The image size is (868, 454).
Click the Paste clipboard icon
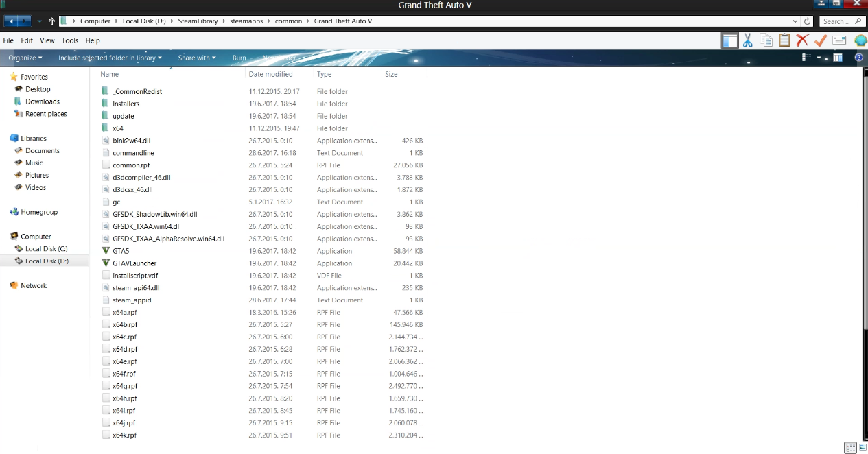[x=784, y=40]
